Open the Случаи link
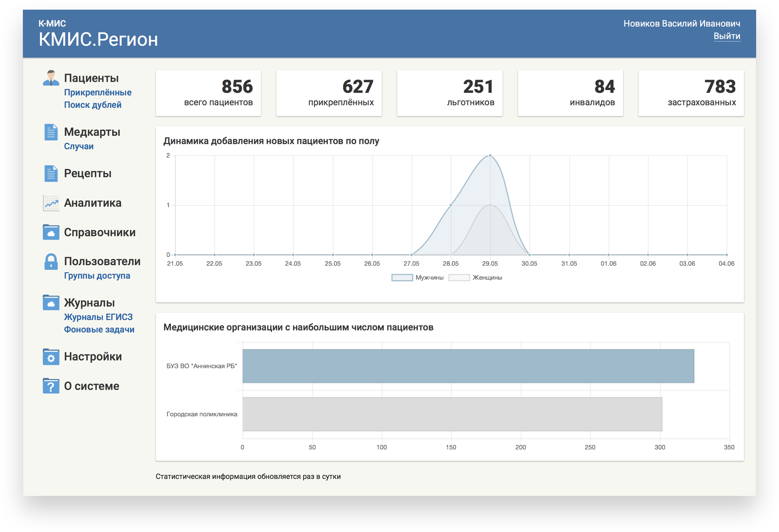This screenshot has width=779, height=532. (x=79, y=146)
